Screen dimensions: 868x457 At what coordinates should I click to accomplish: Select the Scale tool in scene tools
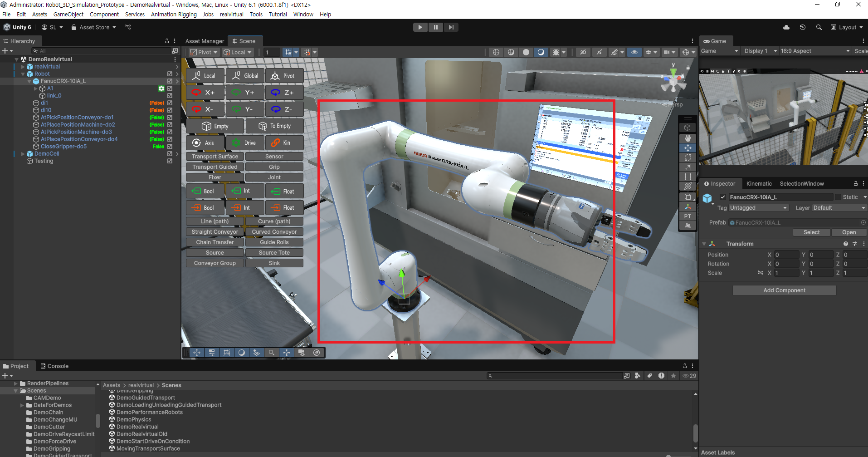pos(688,167)
